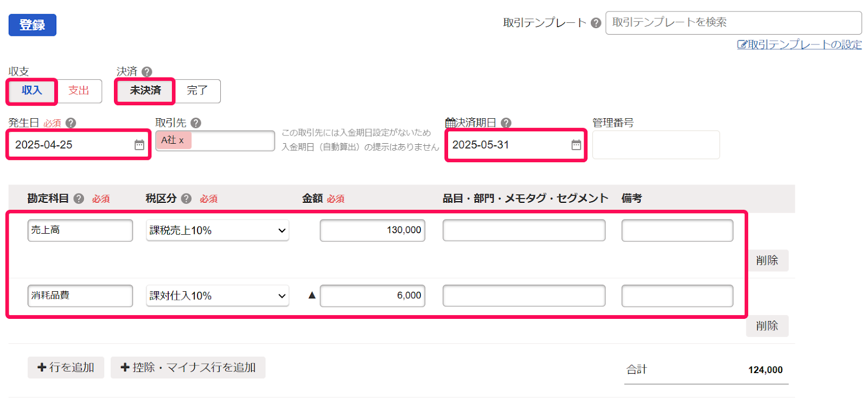Click tag field in 消耗品費 row
Image resolution: width=868 pixels, height=404 pixels.
pyautogui.click(x=524, y=296)
